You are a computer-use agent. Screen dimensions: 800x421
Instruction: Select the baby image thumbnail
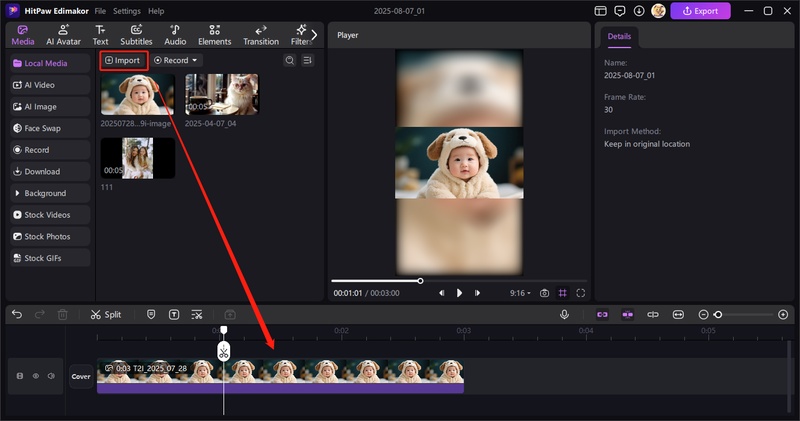click(x=137, y=94)
